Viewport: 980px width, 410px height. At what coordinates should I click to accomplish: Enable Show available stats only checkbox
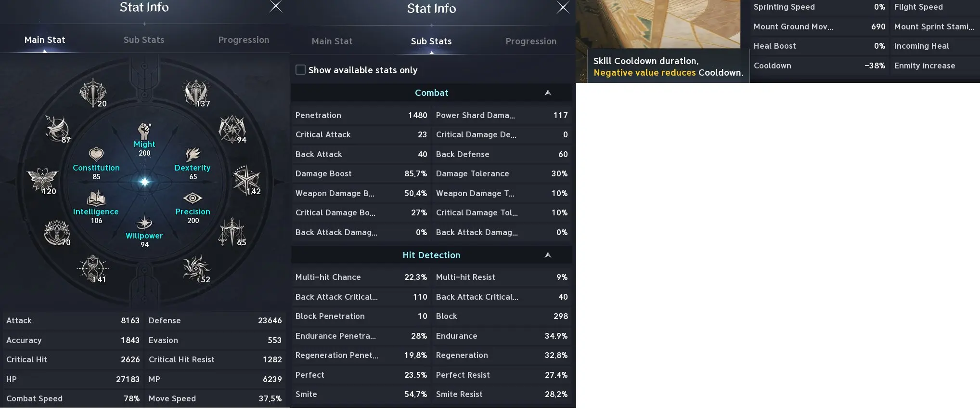(x=300, y=70)
